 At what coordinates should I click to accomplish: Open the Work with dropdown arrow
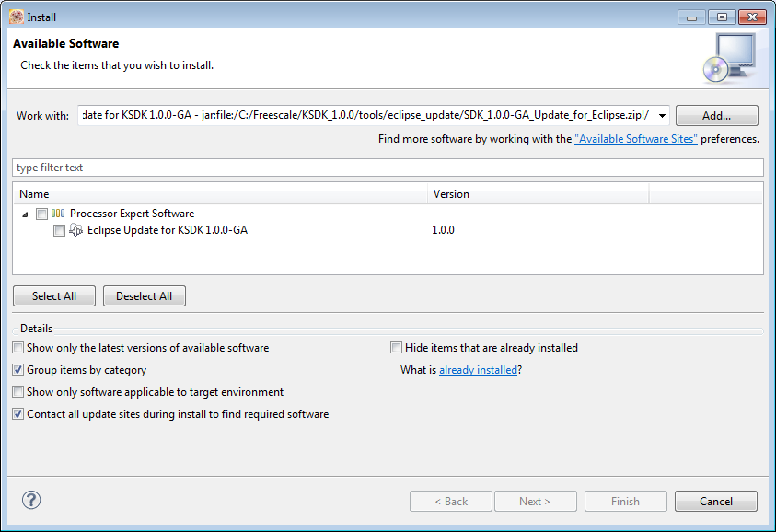pyautogui.click(x=664, y=116)
